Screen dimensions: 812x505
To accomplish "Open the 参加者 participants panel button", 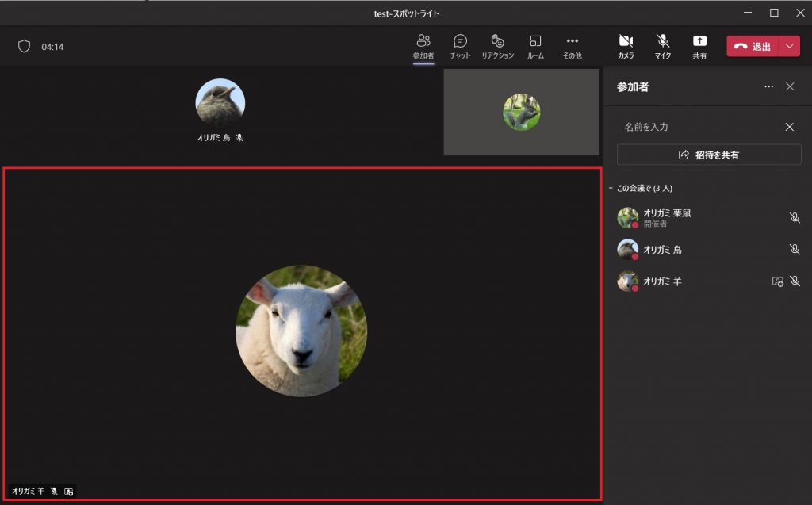I will [423, 47].
